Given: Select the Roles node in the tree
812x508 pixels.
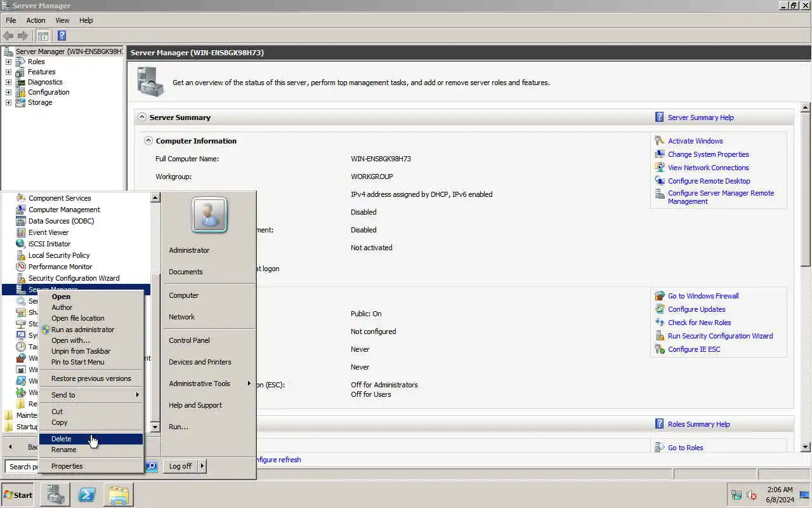Looking at the screenshot, I should pyautogui.click(x=36, y=62).
